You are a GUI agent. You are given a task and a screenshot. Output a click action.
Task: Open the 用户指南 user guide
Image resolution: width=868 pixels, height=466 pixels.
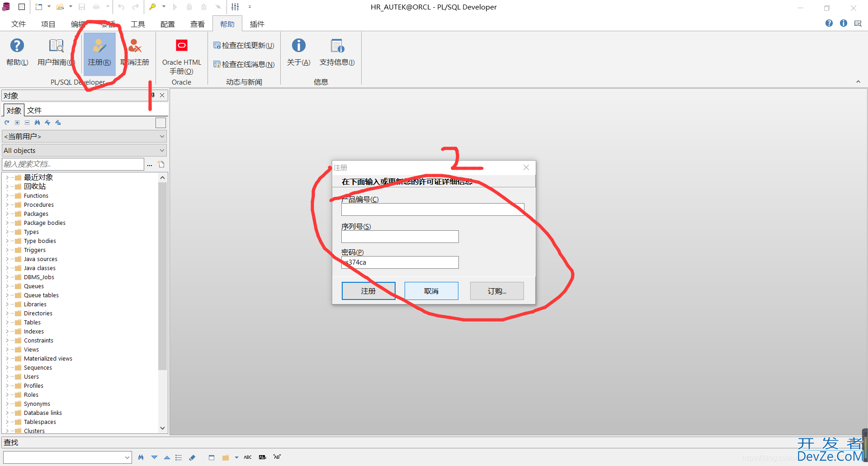pos(56,52)
